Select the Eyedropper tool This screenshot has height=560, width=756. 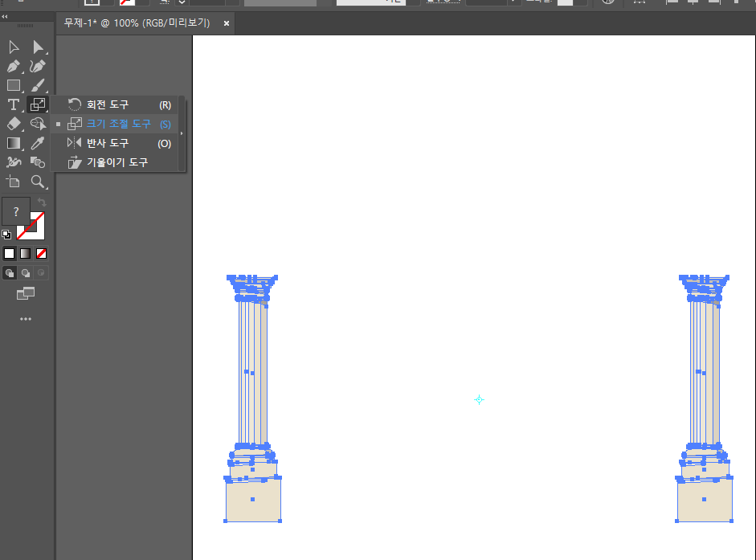coord(38,143)
